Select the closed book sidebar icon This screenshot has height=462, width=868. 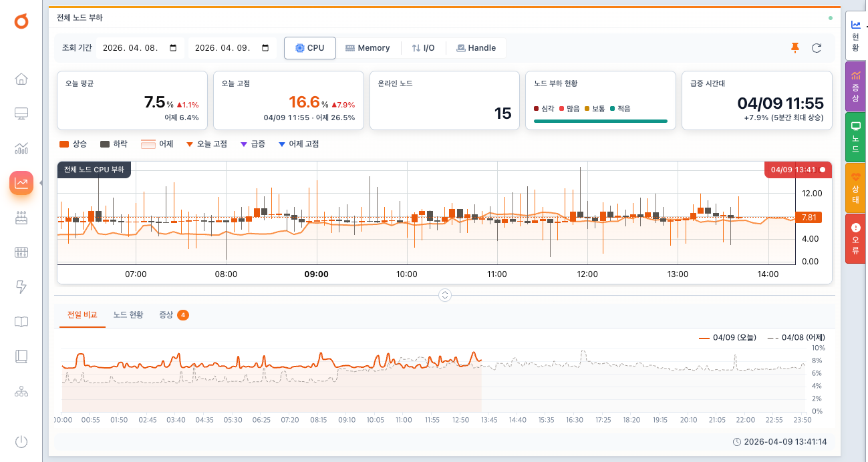21,357
